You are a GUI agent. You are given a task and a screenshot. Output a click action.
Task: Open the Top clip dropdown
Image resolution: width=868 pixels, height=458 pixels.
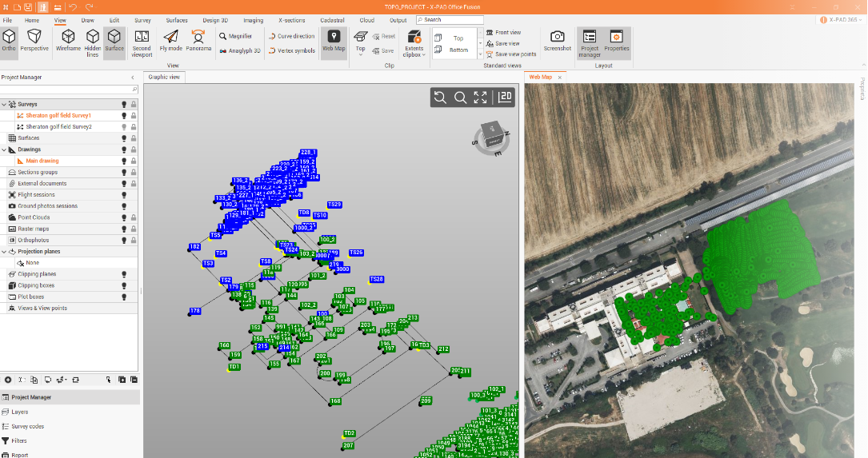tap(360, 43)
